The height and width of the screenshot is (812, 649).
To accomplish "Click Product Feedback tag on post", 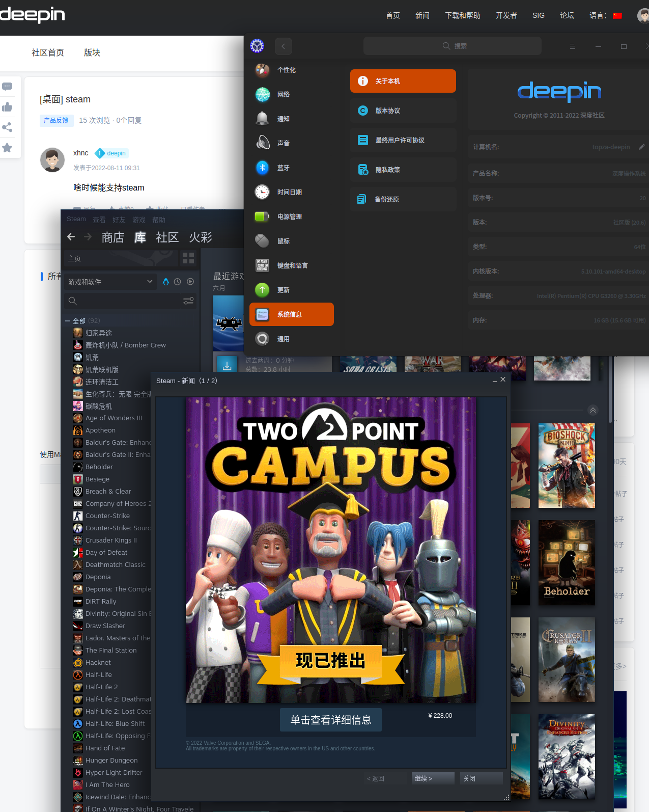I will [56, 120].
